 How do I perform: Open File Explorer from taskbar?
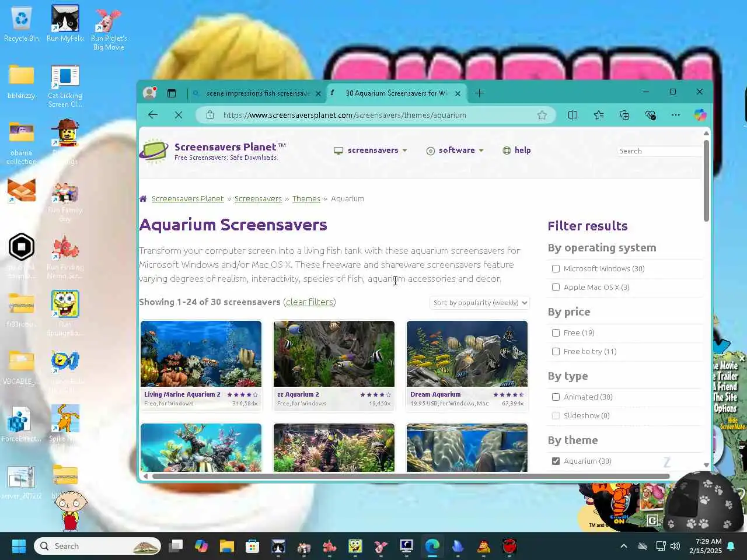227,546
